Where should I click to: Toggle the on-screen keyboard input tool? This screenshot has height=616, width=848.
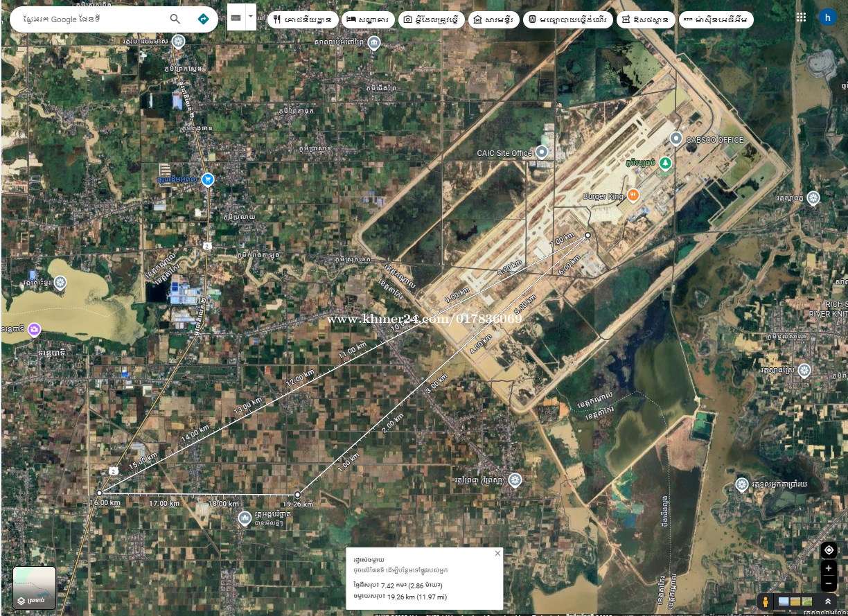tap(236, 18)
